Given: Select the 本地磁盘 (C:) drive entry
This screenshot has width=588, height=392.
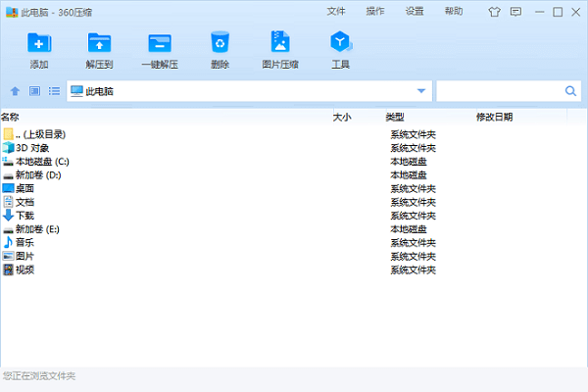Looking at the screenshot, I should point(42,161).
